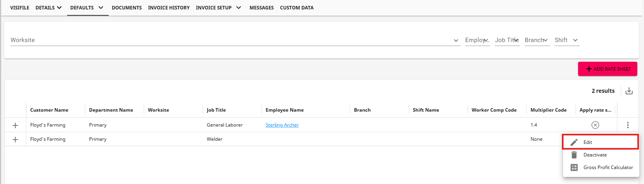The image size is (644, 184).
Task: Click the download results icon
Action: coord(629,91)
